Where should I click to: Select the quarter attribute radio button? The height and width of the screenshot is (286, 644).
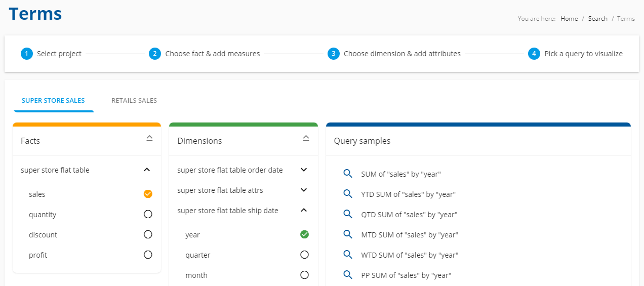tap(304, 255)
